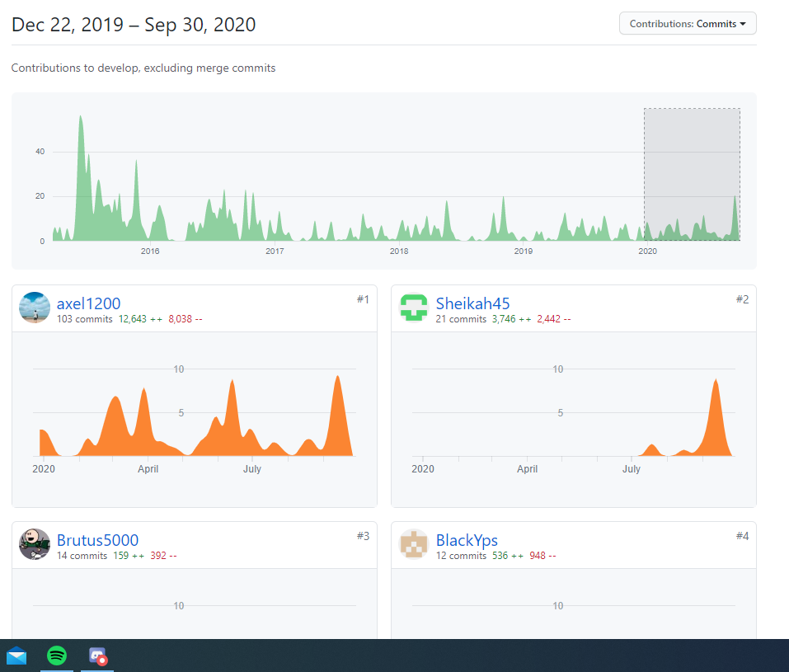Click the 2018 label on the timeline axis

click(399, 251)
